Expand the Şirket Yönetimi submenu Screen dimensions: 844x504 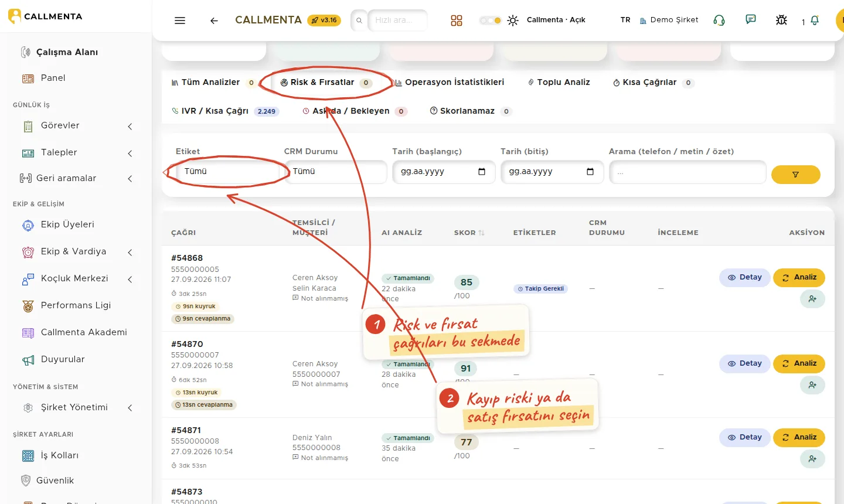[130, 408]
